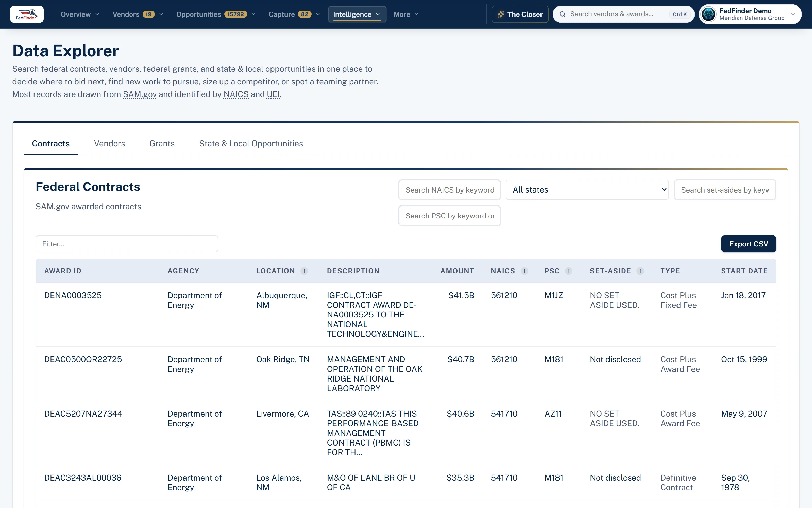Sort by the AGENCY column header
Image resolution: width=812 pixels, height=508 pixels.
pos(183,271)
